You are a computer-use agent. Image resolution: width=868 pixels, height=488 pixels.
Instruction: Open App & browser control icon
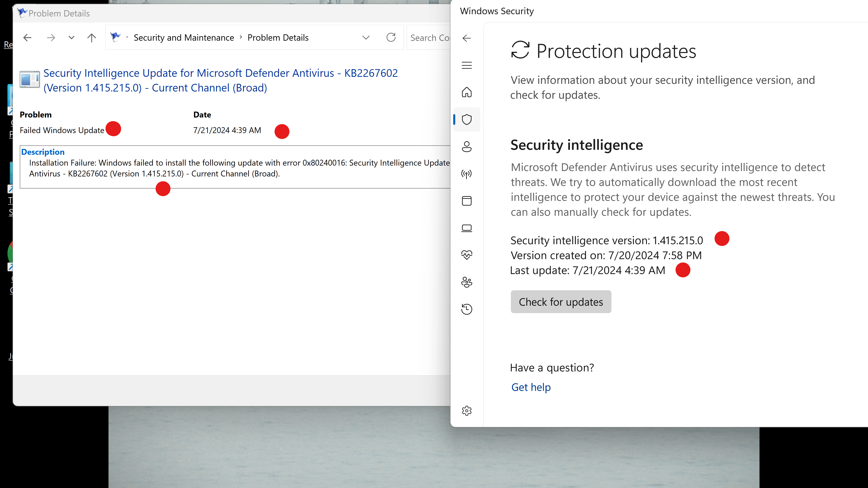coord(467,201)
